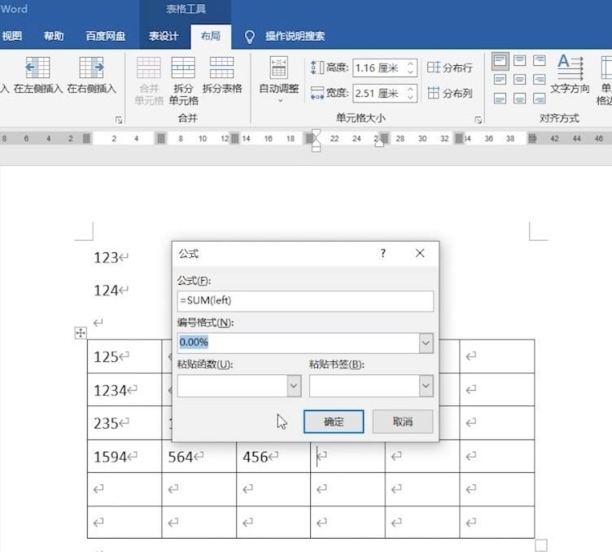Expand the 粘贴书签 dropdown
This screenshot has width=612, height=552.
pyautogui.click(x=426, y=386)
